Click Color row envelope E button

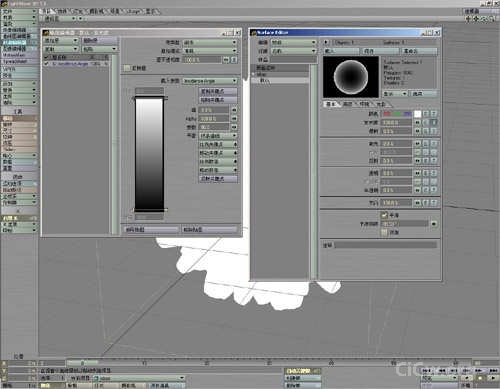click(x=426, y=114)
